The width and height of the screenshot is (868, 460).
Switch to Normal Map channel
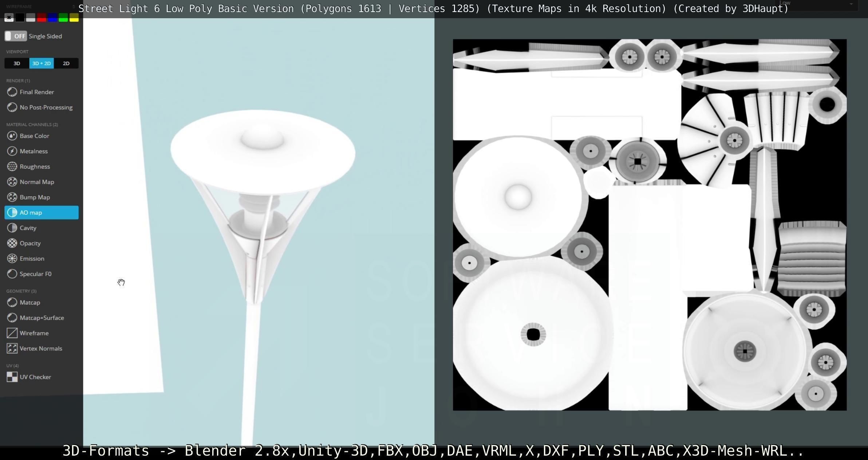pos(42,182)
